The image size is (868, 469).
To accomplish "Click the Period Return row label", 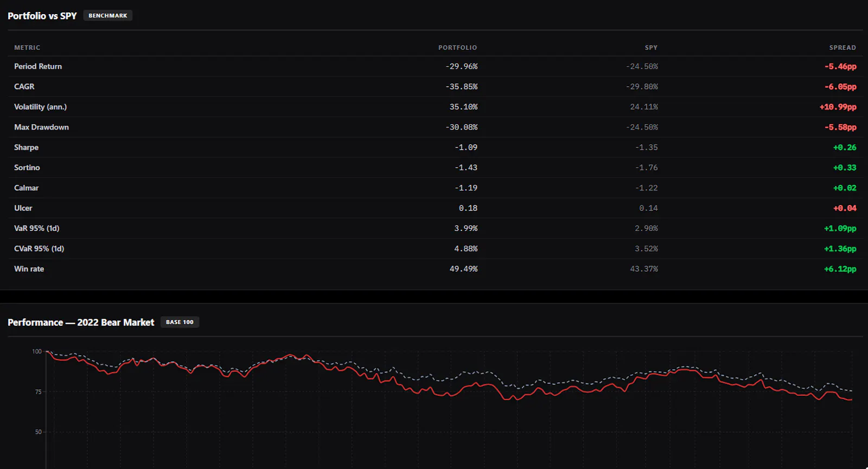I will pos(38,66).
